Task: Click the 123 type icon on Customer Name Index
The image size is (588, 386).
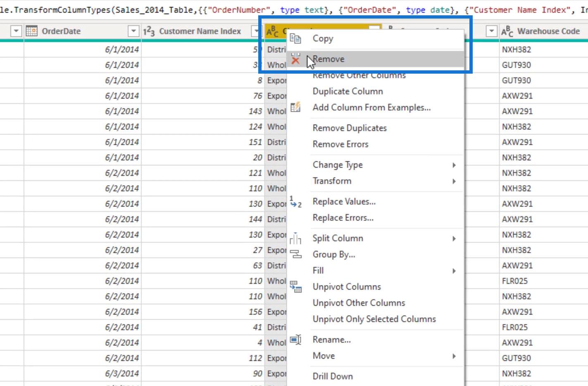Action: (x=149, y=31)
